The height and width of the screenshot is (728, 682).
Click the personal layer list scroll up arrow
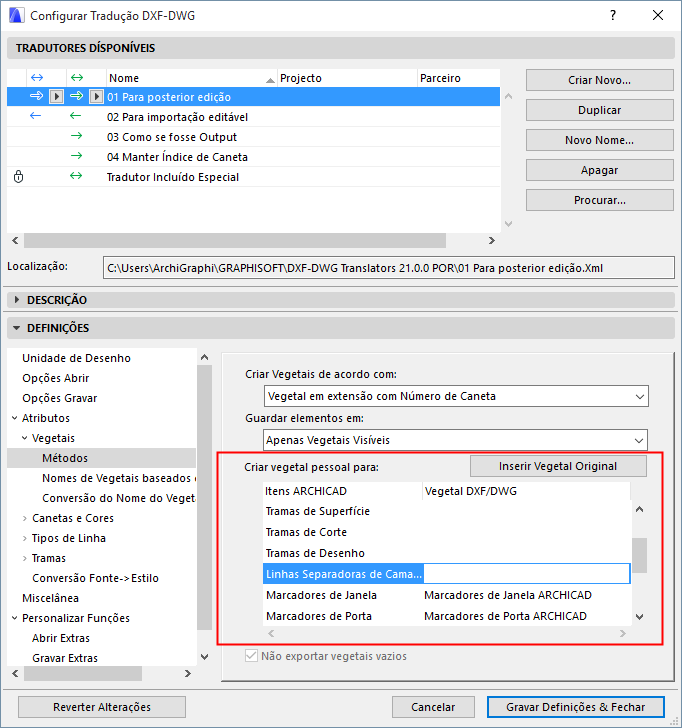tap(640, 509)
